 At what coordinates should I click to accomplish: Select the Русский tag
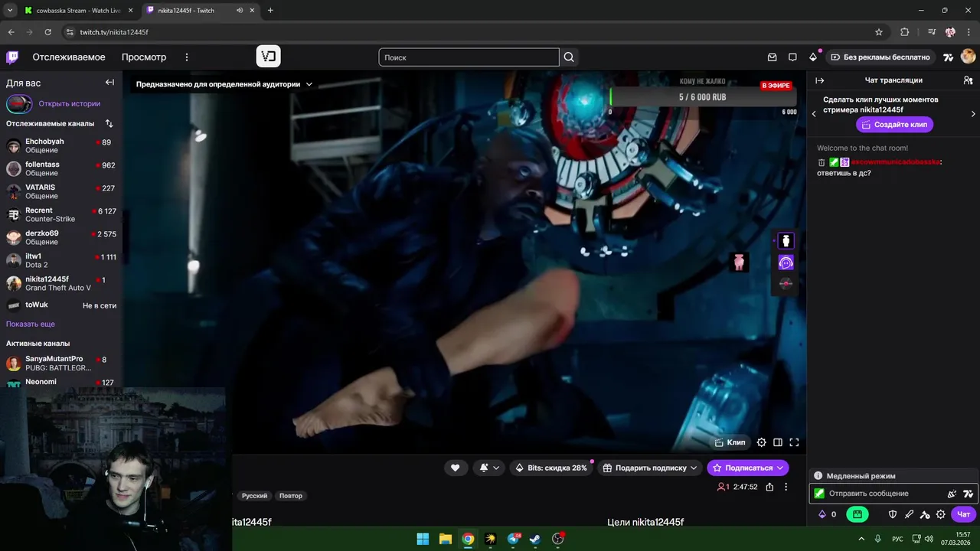(254, 496)
